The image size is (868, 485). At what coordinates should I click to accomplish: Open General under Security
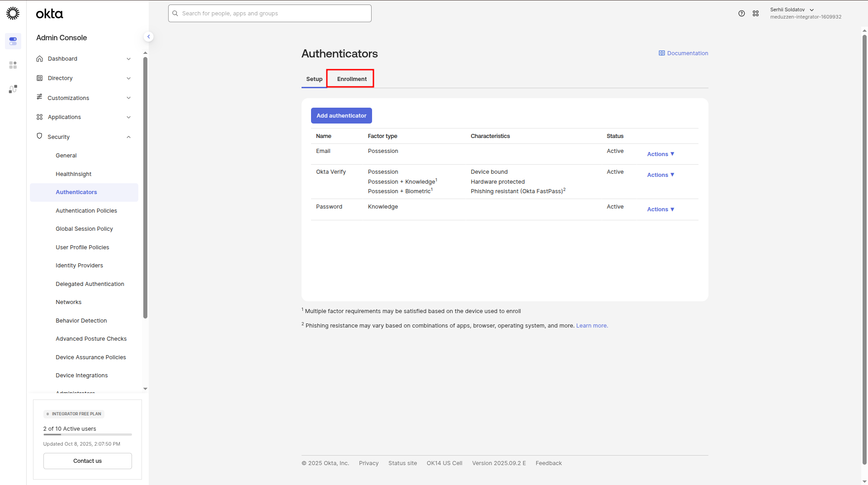66,156
